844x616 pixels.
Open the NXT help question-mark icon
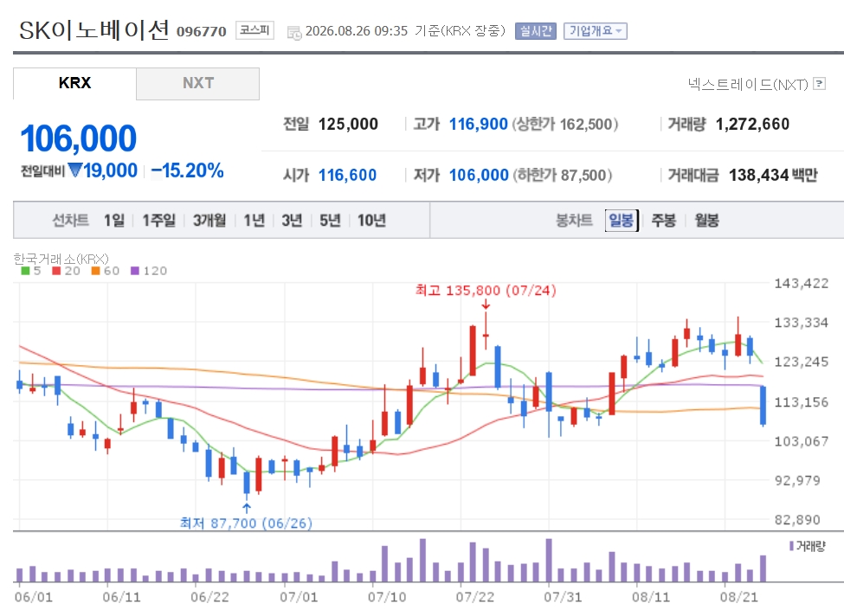pos(819,83)
